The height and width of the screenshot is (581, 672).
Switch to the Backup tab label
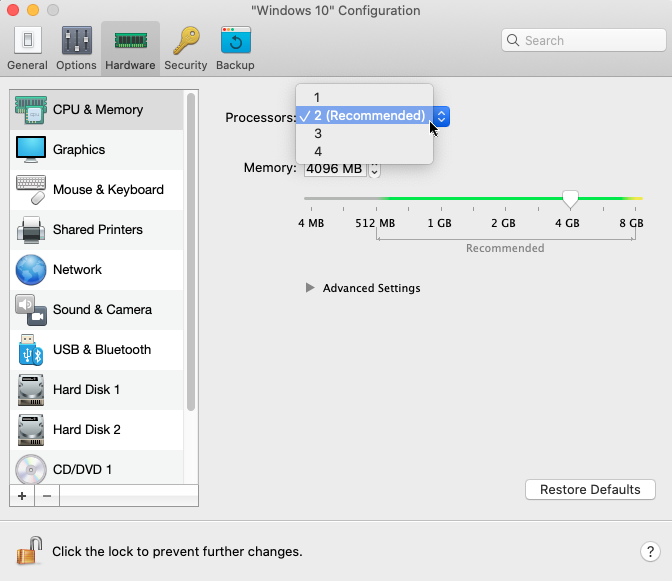[235, 65]
